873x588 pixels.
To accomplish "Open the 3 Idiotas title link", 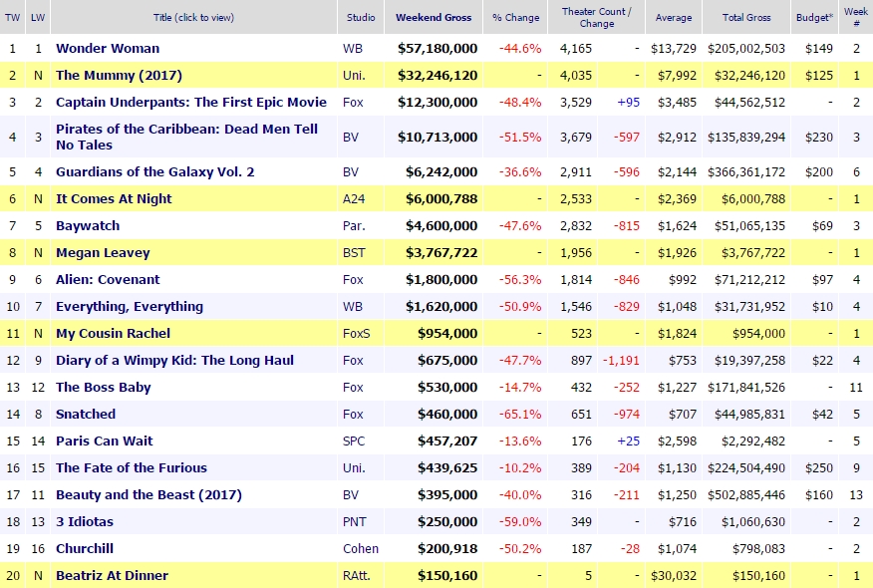I will point(84,522).
